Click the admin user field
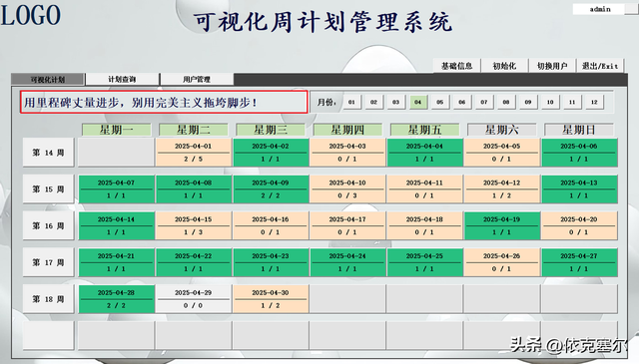Screen dimensions: 639x364 [599, 9]
